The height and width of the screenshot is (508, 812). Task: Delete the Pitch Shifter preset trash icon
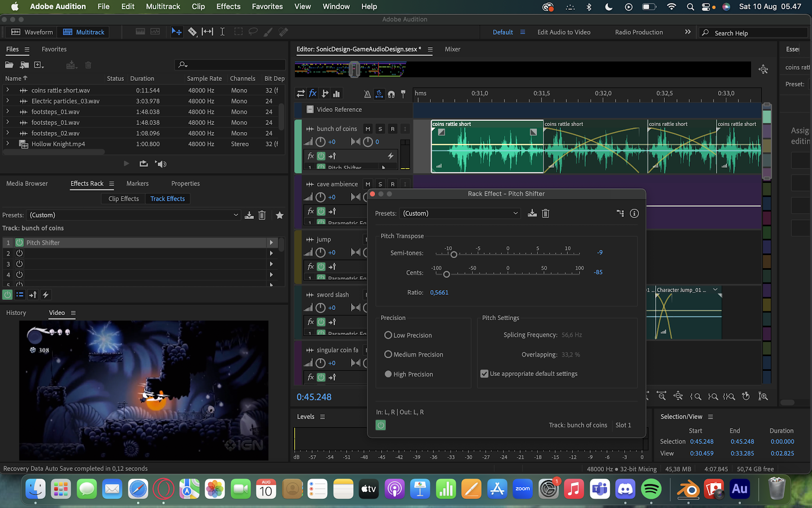546,213
